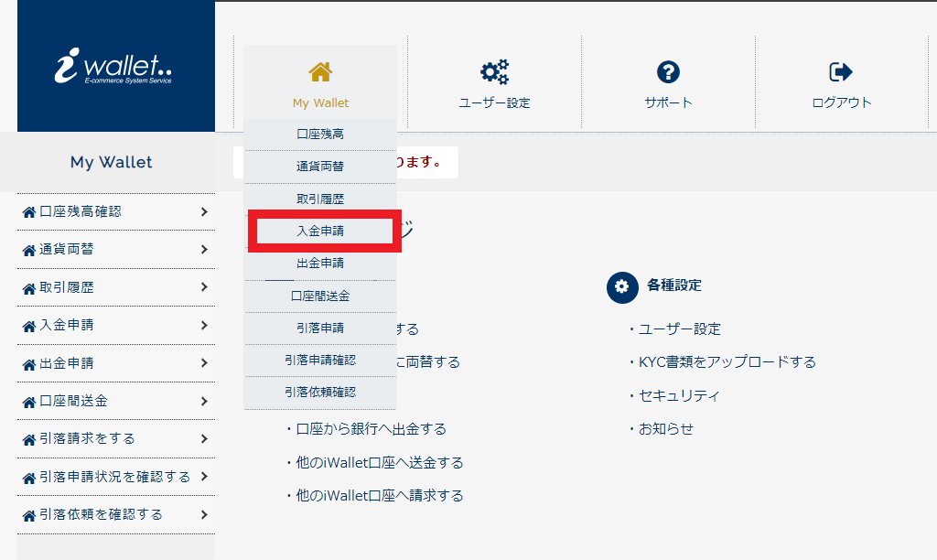Click house icon beside sidebar 通貨両替
The image size is (937, 560).
click(x=28, y=251)
